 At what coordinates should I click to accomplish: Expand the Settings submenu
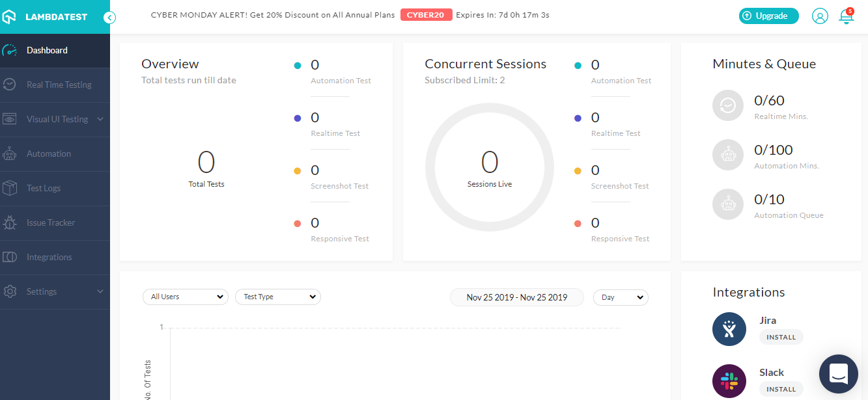(100, 292)
